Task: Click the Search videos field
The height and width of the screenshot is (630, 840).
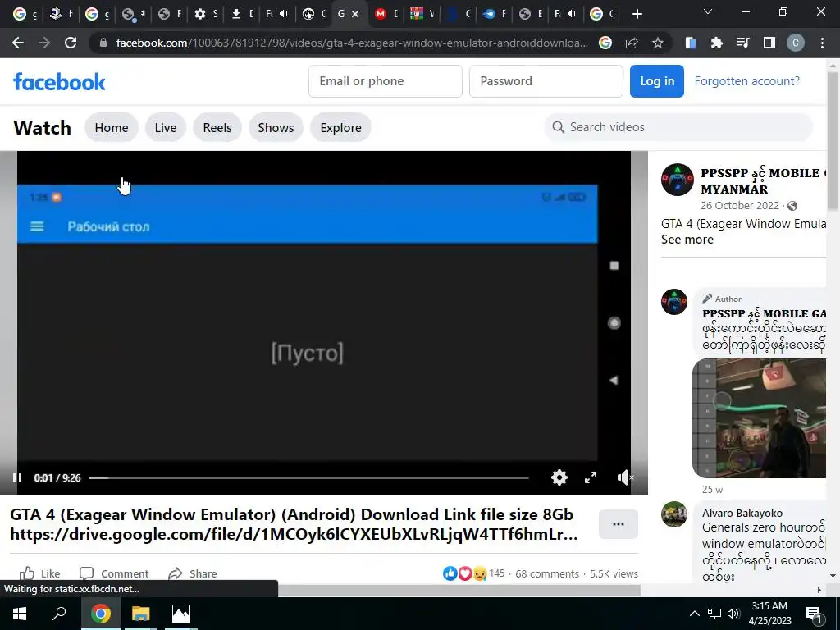Action: pos(678,127)
